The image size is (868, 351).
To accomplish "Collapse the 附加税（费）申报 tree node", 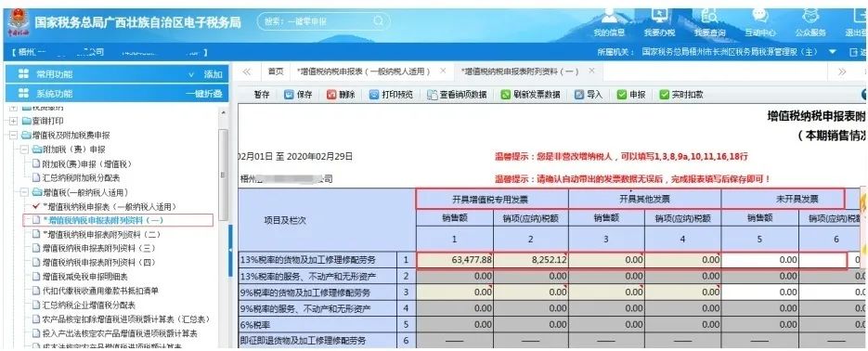I will point(24,150).
